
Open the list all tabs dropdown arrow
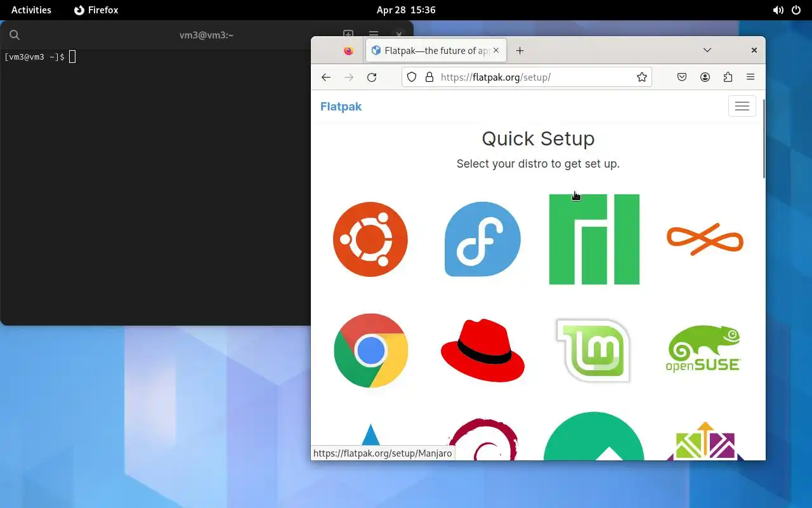point(707,50)
